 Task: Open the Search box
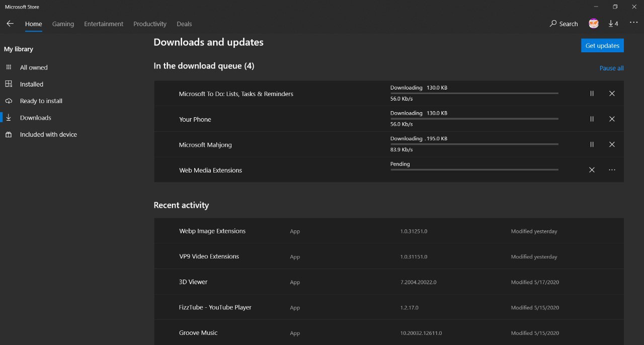pos(563,24)
